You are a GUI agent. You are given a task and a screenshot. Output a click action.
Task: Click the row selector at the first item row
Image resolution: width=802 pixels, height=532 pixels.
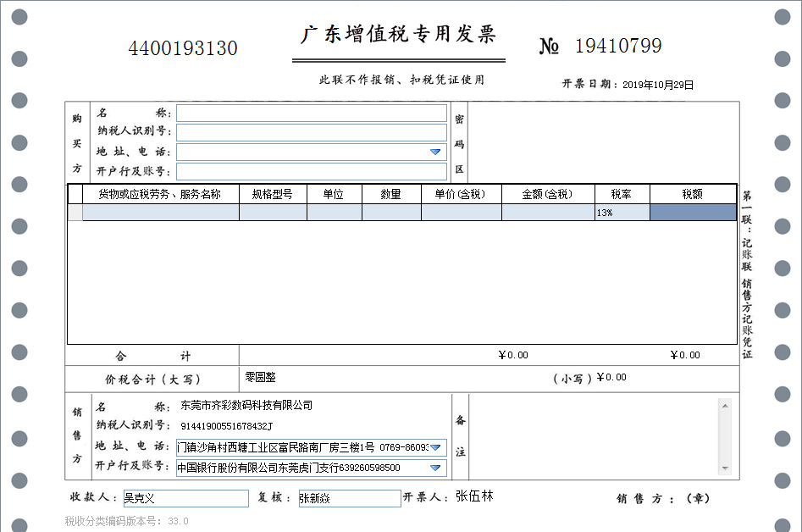click(75, 213)
